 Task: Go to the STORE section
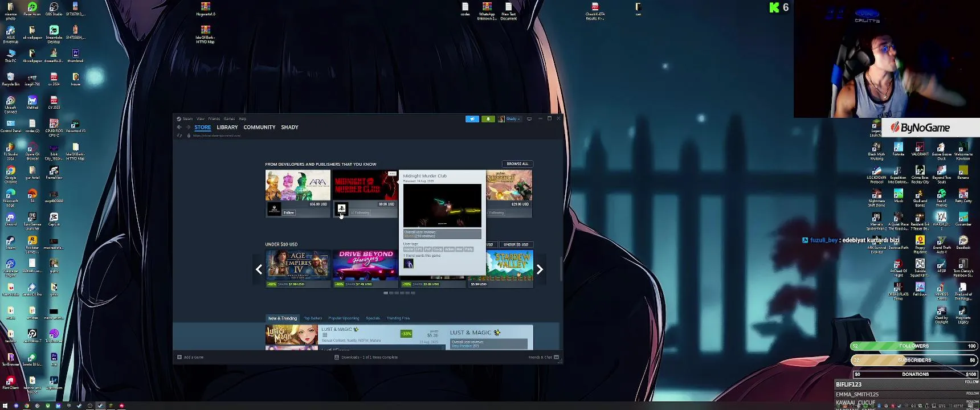tap(203, 128)
